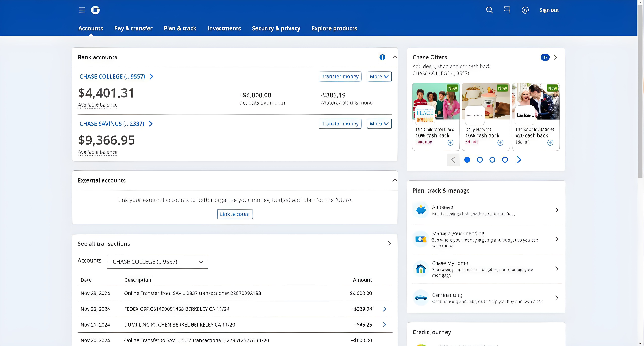Open Investments menu
This screenshot has height=346, width=644.
224,28
